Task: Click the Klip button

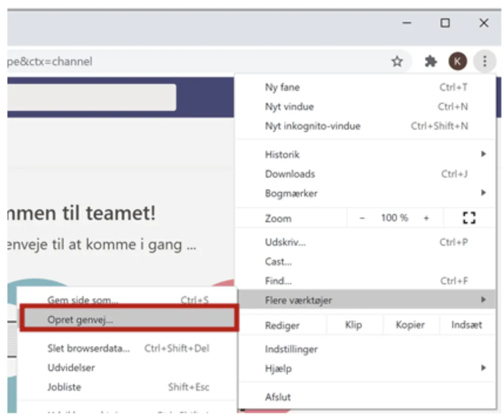Action: click(354, 325)
